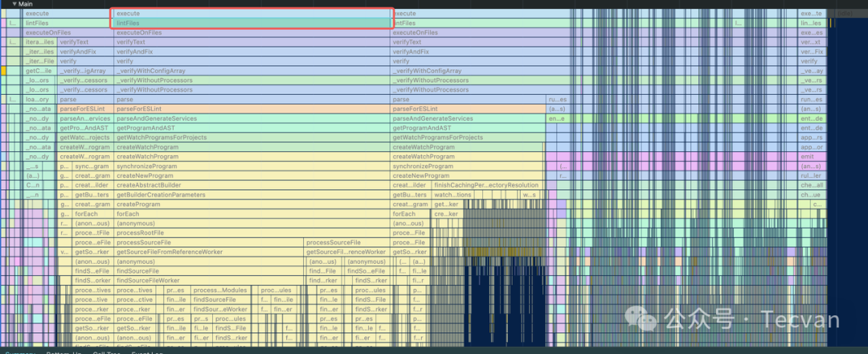868x354 pixels.
Task: Select the 'ch...ue' call frame
Action: click(813, 195)
